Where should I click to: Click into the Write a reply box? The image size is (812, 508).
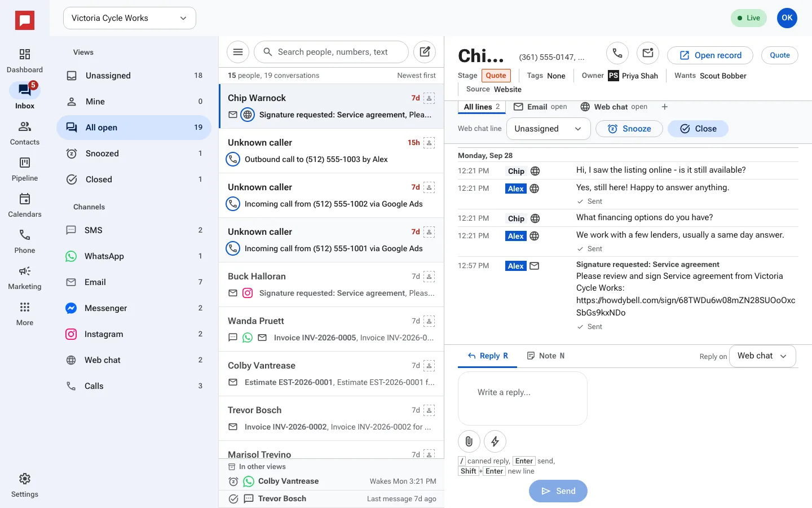tap(523, 398)
